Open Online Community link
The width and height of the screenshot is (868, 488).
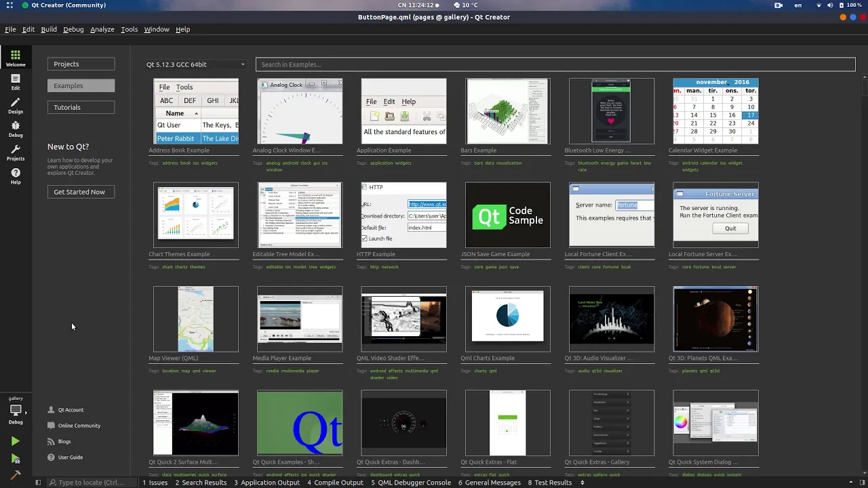(79, 426)
